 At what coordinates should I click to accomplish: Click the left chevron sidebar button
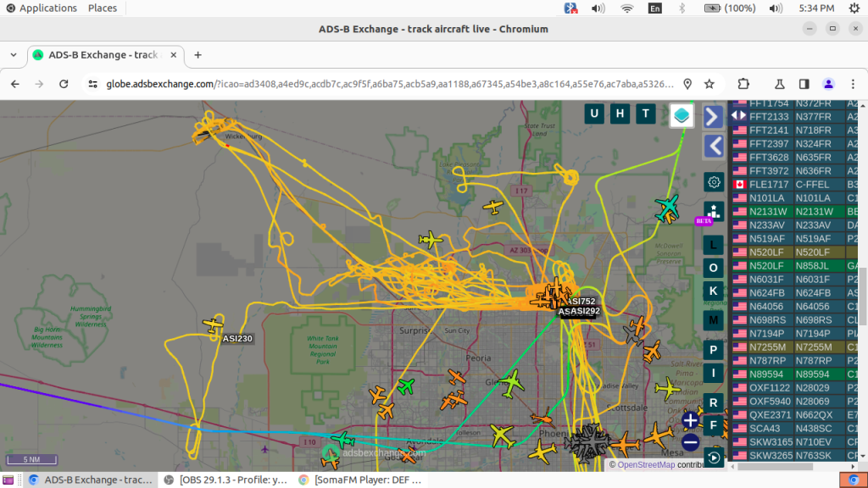(x=714, y=146)
